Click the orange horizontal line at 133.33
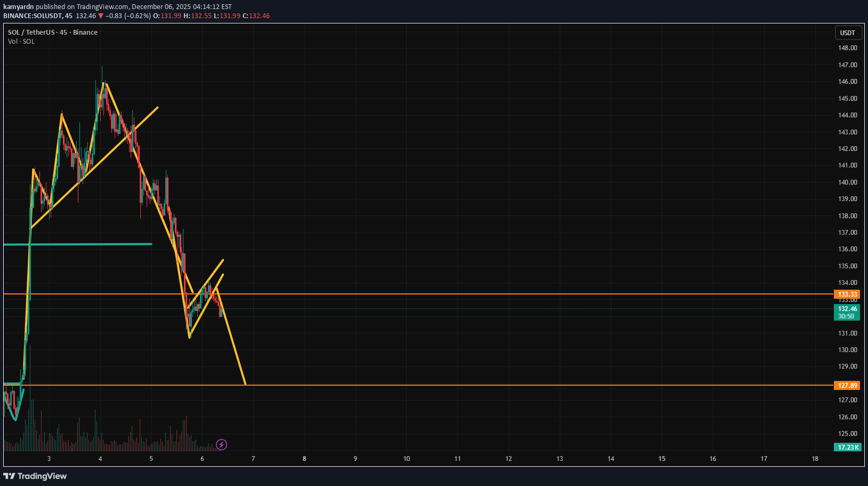The width and height of the screenshot is (868, 486). point(480,294)
